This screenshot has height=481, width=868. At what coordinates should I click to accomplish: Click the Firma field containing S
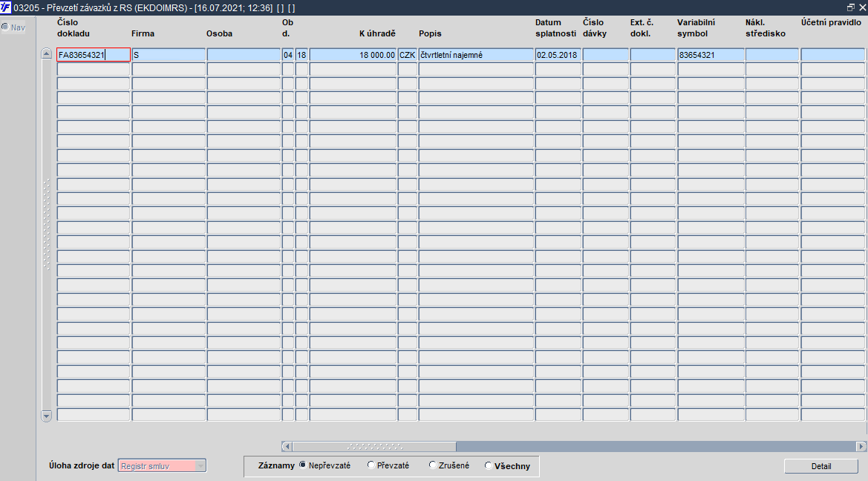169,55
